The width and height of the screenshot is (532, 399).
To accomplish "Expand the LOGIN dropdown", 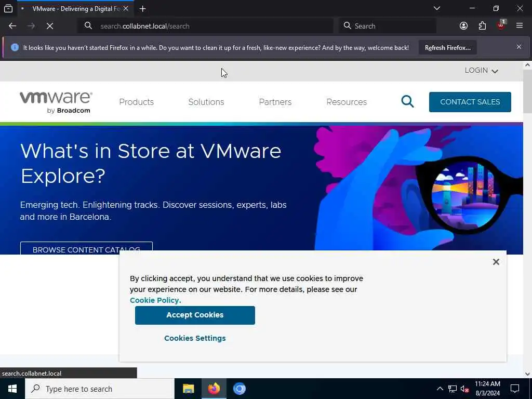I will pyautogui.click(x=481, y=70).
